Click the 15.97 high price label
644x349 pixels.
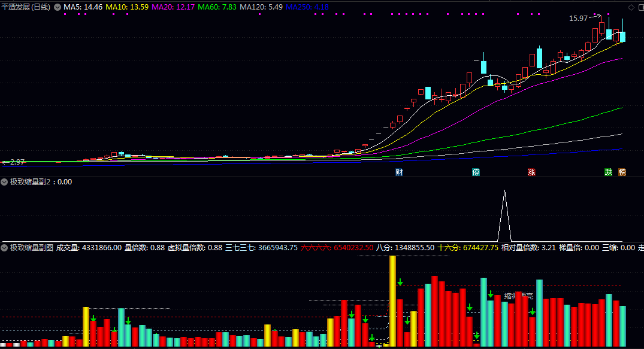(x=578, y=19)
